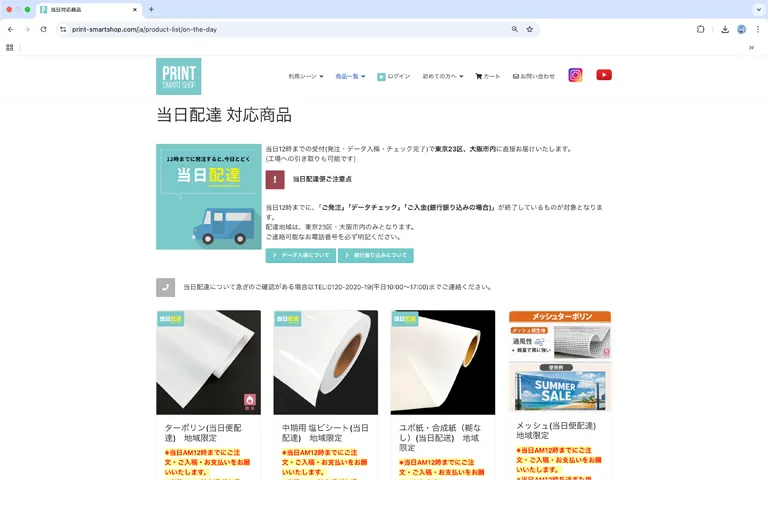
Task: Click the データ入稿について button
Action: tap(301, 255)
